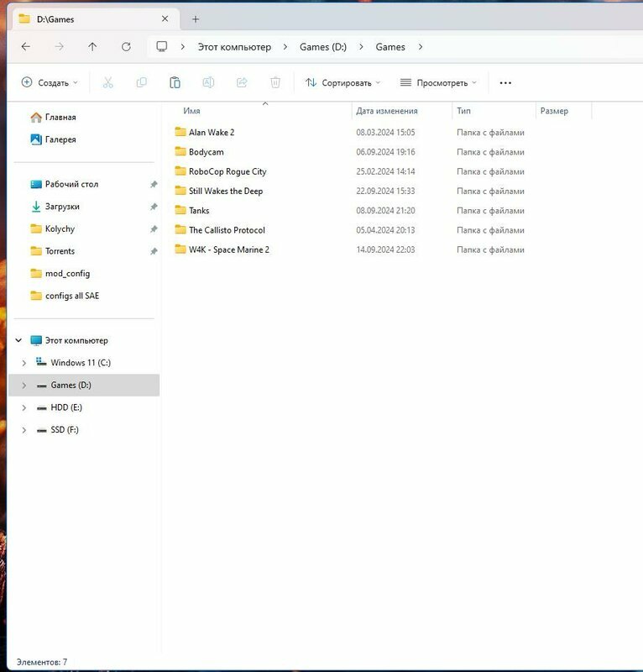The image size is (643, 672).
Task: Click the Paste clipboard icon
Action: [x=175, y=82]
